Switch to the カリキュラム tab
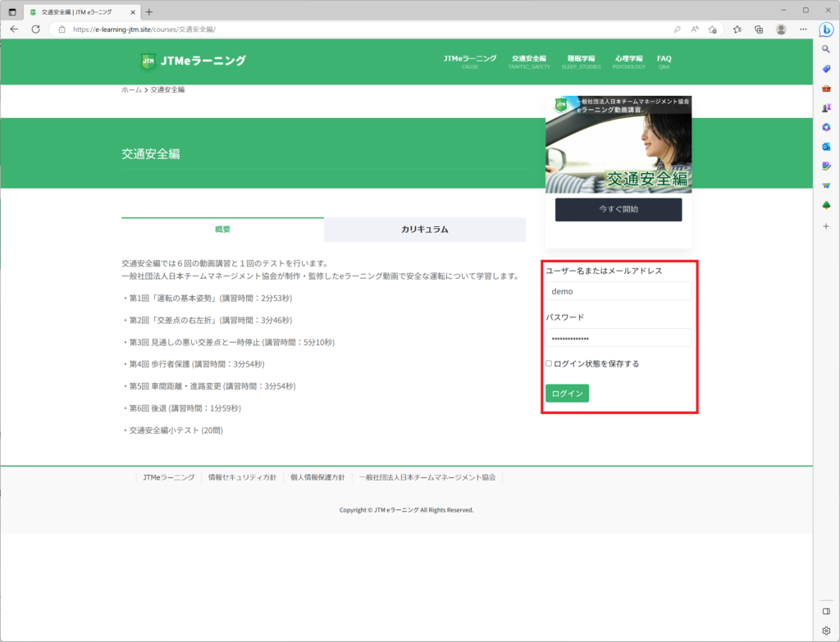 (x=424, y=230)
